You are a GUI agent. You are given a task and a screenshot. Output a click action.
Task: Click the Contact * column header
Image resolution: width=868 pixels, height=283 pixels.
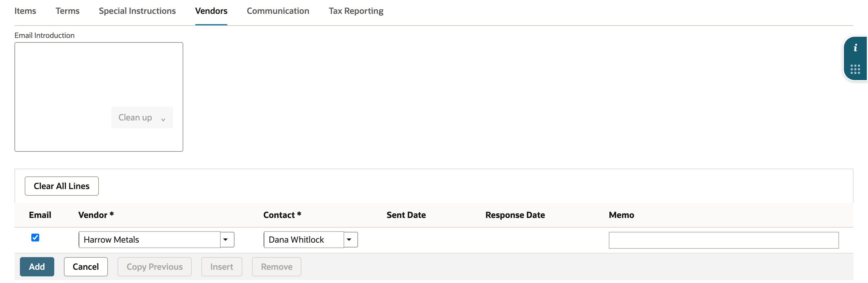282,215
